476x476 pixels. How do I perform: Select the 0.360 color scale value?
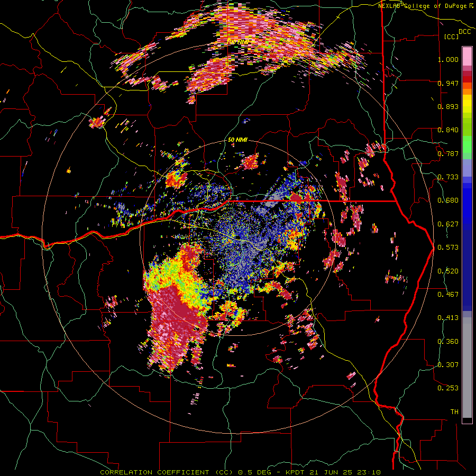(448, 341)
